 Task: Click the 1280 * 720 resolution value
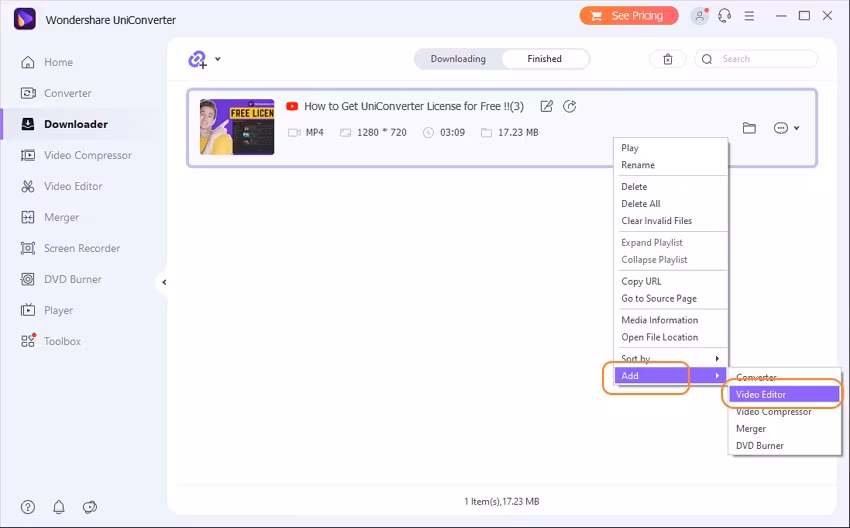click(x=382, y=132)
